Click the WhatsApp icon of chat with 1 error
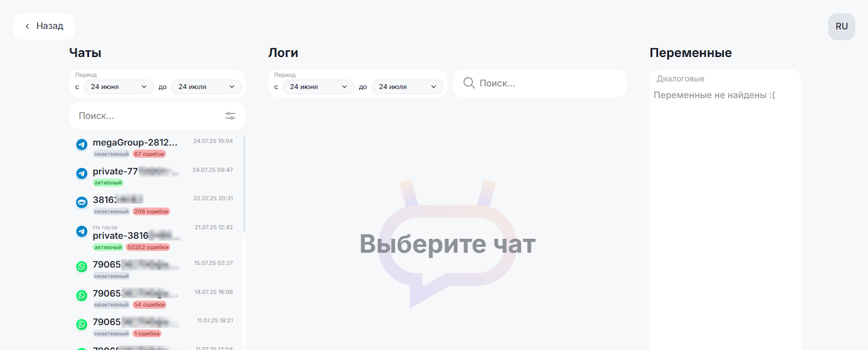The image size is (868, 350). pyautogui.click(x=81, y=324)
